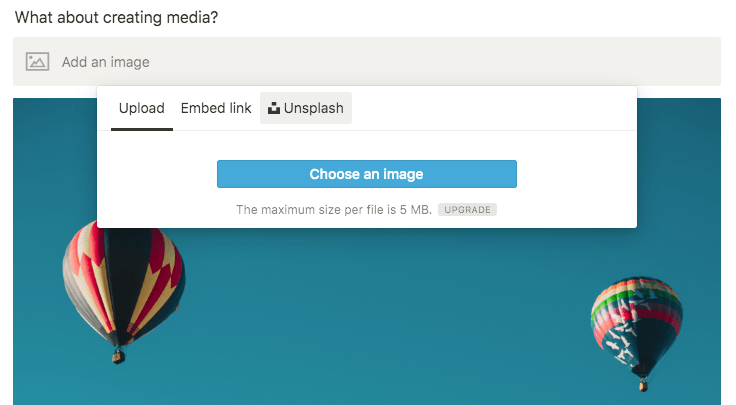
Task: Click the Add an image block
Action: click(x=367, y=61)
